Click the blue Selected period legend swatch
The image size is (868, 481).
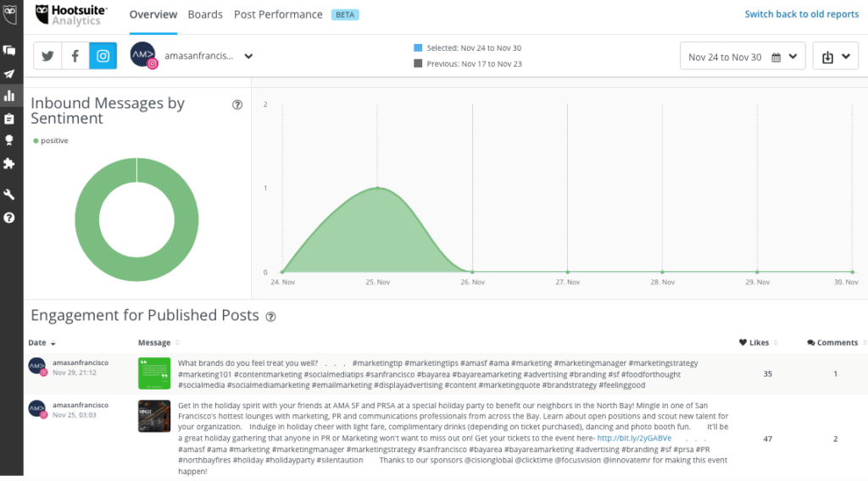(x=418, y=48)
